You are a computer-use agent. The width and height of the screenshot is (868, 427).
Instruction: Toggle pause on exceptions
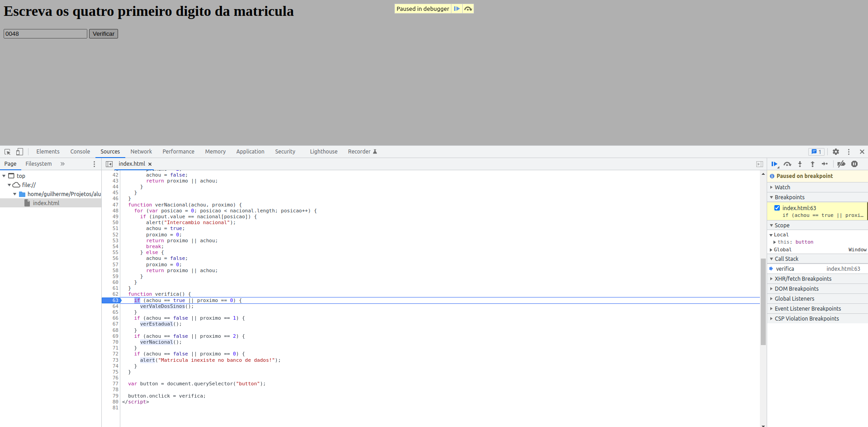click(x=854, y=164)
